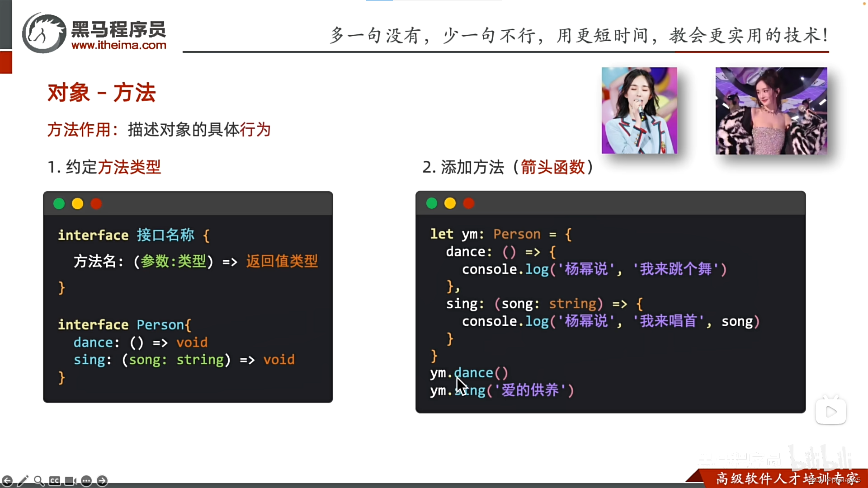Click yellow dot on left code window

pyautogui.click(x=78, y=204)
